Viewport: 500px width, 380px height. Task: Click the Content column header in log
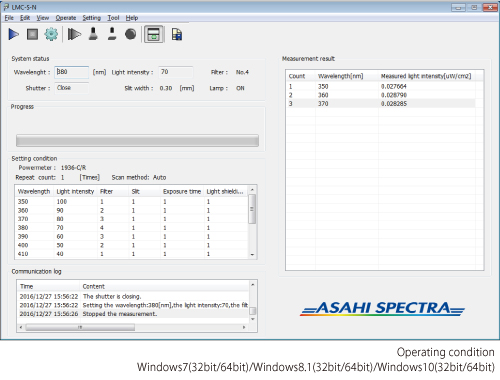(165, 286)
